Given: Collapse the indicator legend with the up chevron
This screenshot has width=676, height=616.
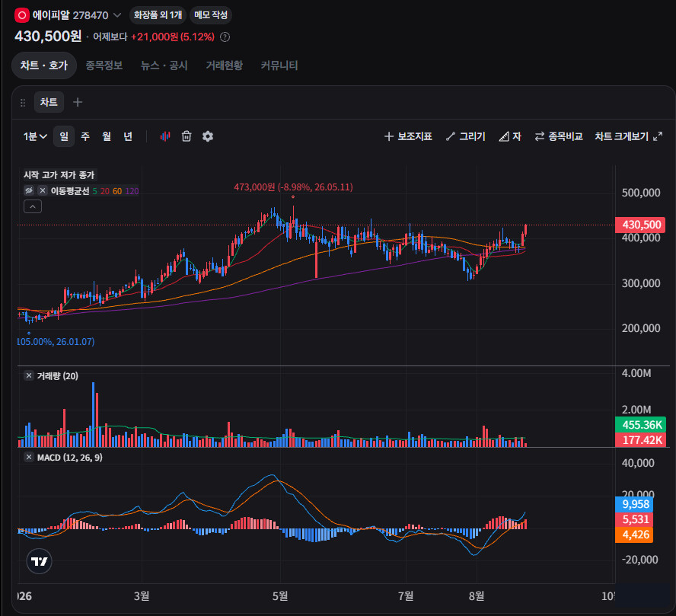Looking at the screenshot, I should (33, 206).
